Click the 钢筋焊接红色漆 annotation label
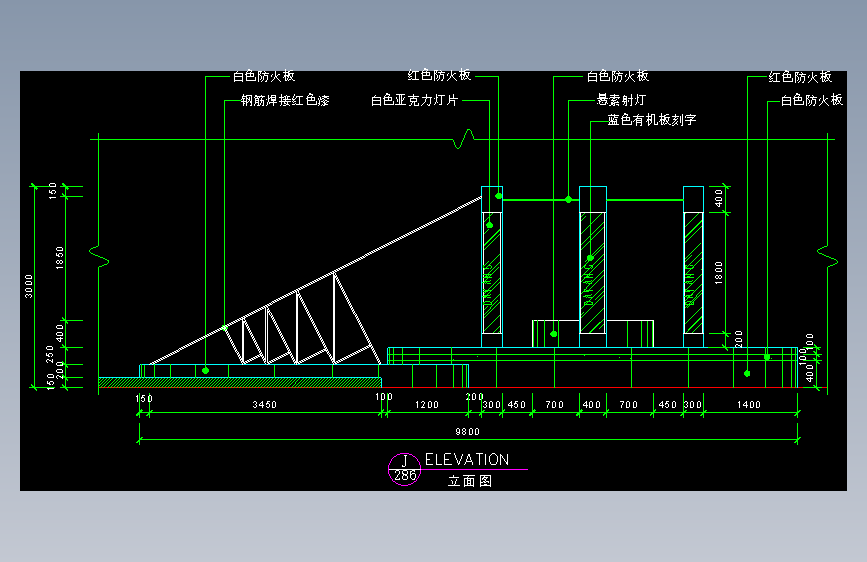867x562 pixels. [x=285, y=100]
